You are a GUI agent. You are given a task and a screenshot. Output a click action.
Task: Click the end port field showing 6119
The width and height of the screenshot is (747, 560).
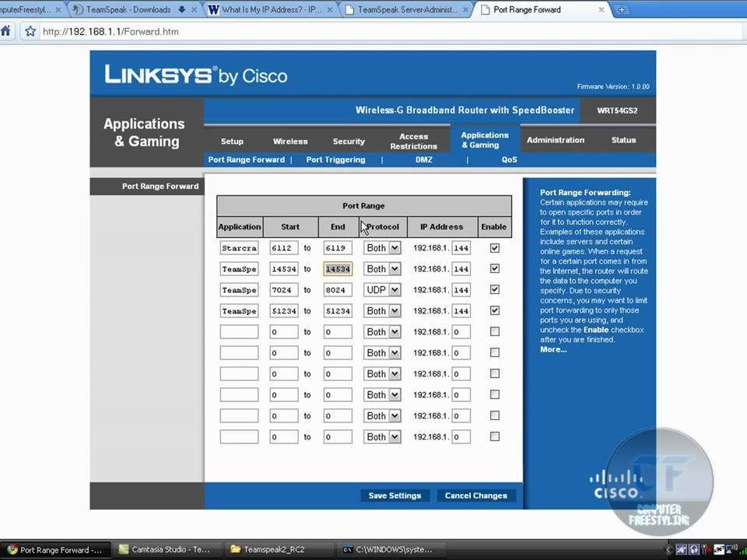point(338,247)
